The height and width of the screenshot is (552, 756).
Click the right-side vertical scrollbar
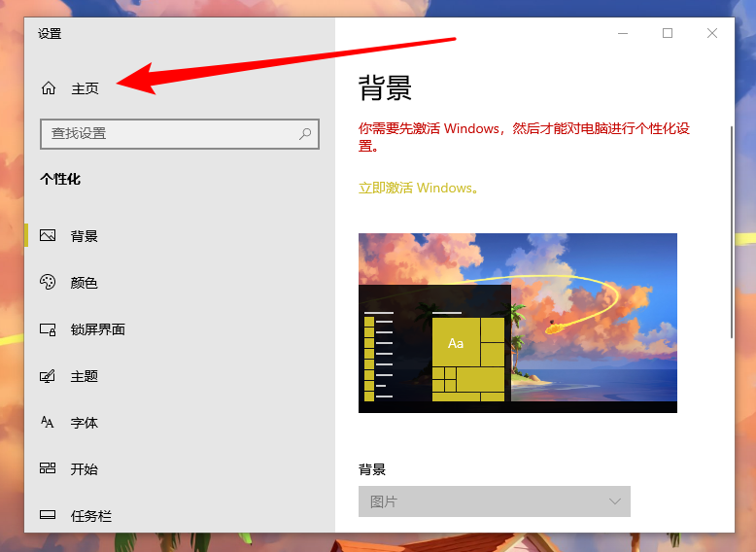732,231
